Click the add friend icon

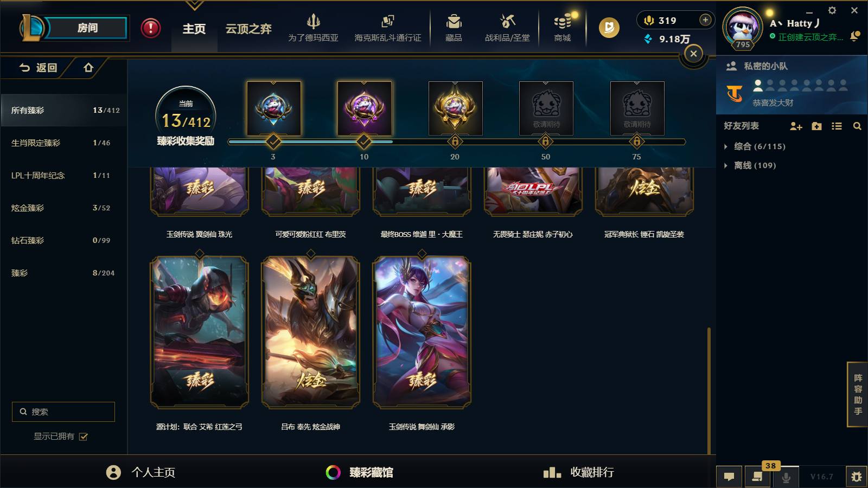[796, 126]
